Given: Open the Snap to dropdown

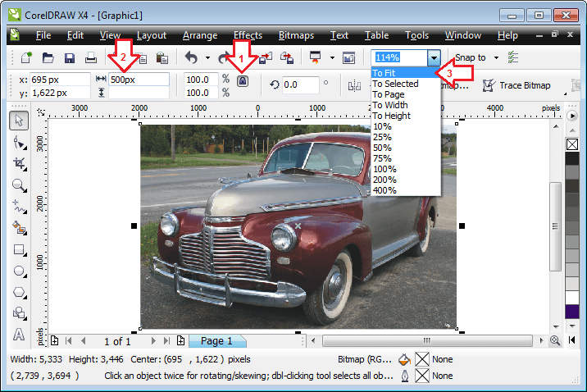Looking at the screenshot, I should pyautogui.click(x=476, y=58).
